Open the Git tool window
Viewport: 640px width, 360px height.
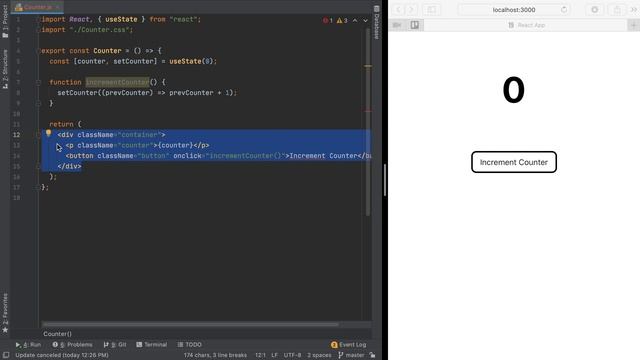[115, 344]
